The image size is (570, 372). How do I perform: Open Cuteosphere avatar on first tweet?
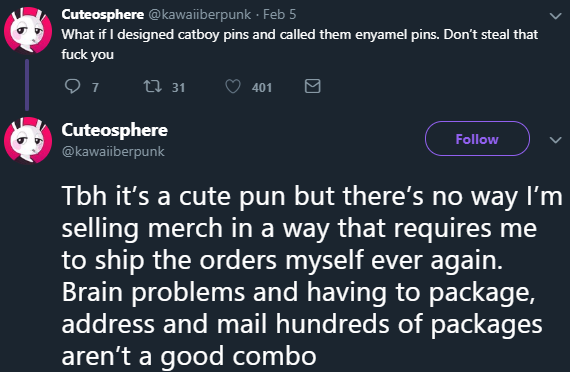28,31
